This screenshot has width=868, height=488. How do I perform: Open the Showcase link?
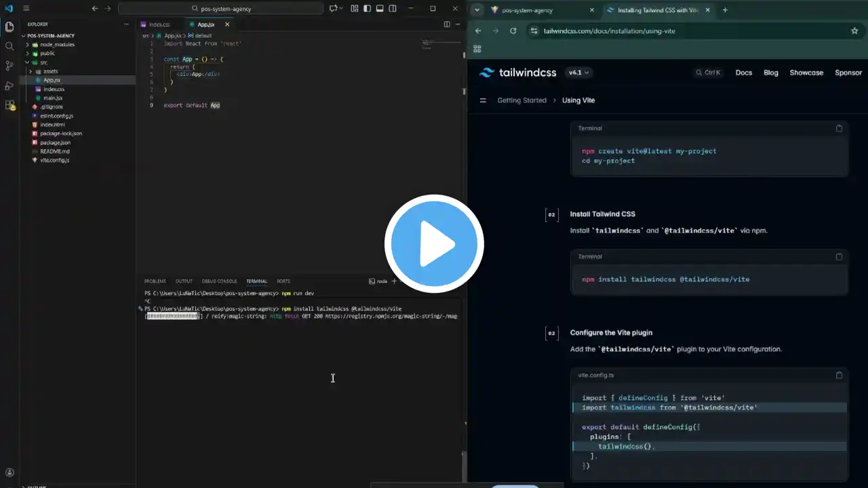pyautogui.click(x=806, y=73)
